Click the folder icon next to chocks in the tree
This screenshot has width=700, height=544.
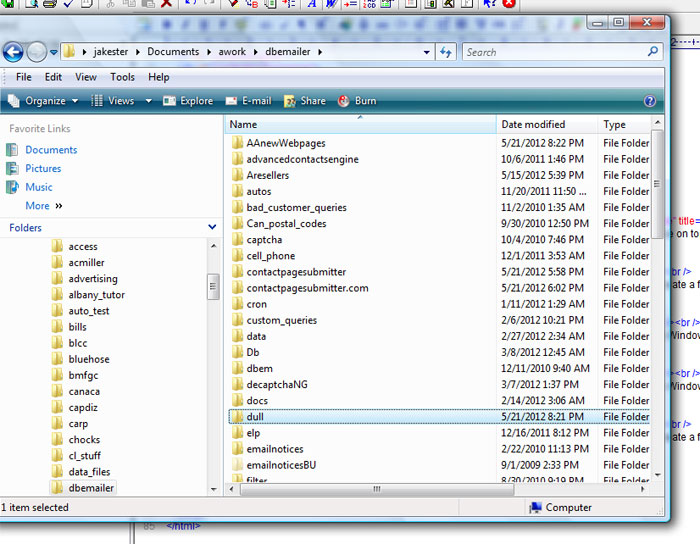57,440
